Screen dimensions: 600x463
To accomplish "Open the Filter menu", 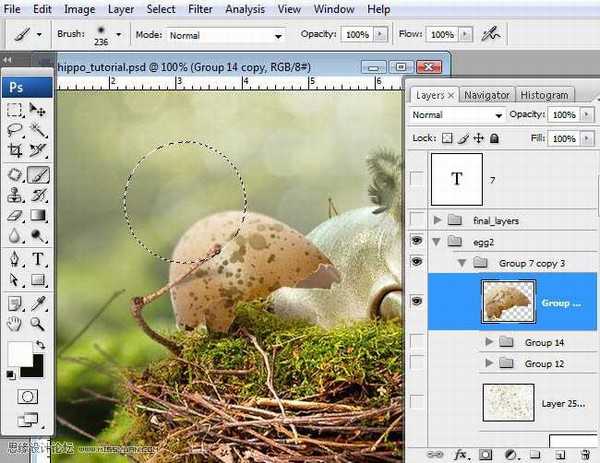I will 200,9.
